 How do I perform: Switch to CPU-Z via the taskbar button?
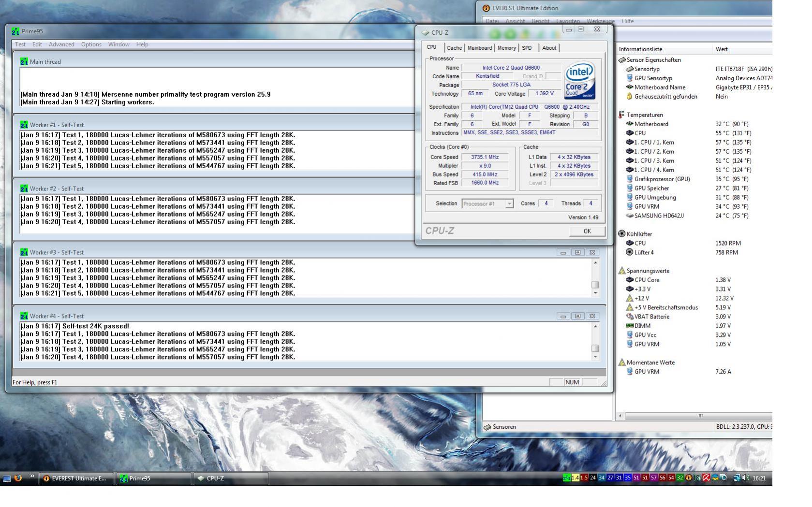tap(231, 478)
